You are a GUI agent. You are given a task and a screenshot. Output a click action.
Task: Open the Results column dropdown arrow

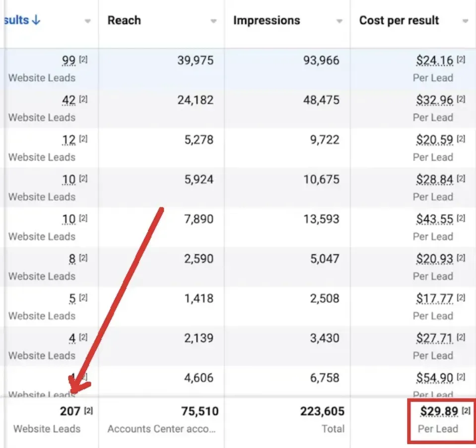(87, 21)
